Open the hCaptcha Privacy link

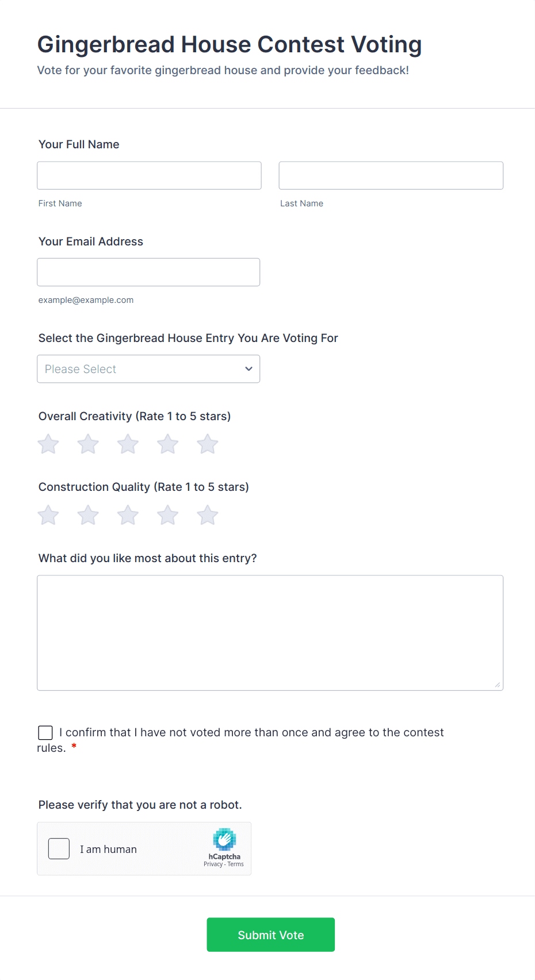click(x=213, y=864)
